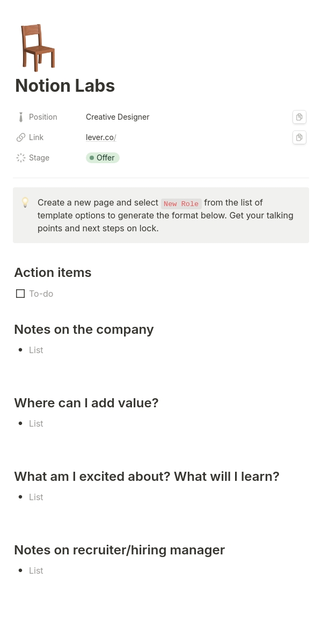This screenshot has width=322, height=644.
Task: Select the New Role code tag
Action: coord(181,203)
